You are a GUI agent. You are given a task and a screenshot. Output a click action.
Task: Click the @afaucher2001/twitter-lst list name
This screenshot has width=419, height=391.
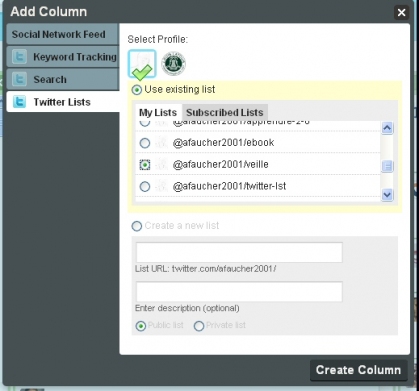point(229,186)
